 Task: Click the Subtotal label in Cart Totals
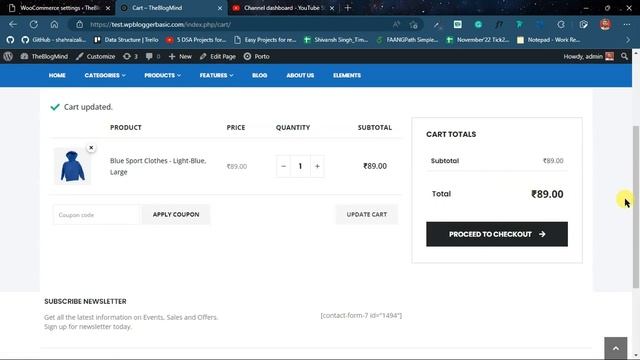point(445,161)
